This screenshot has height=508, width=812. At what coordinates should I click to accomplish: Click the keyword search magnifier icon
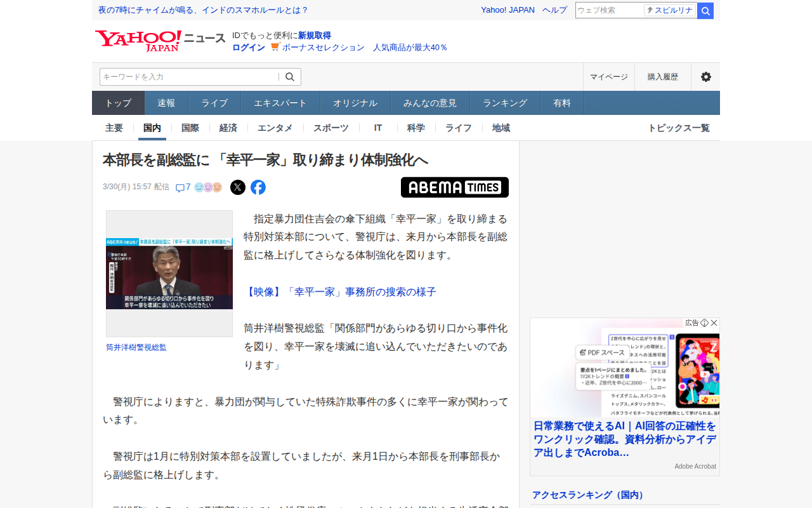pyautogui.click(x=290, y=77)
